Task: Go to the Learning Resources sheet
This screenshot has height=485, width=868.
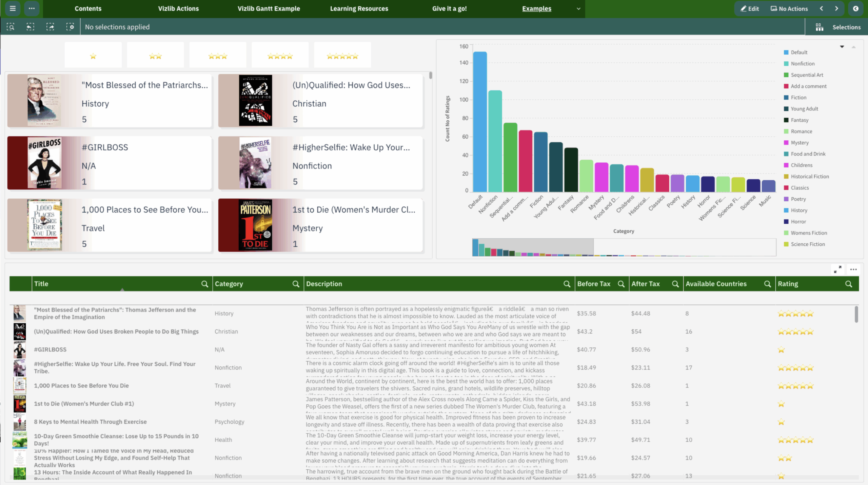Action: click(359, 9)
